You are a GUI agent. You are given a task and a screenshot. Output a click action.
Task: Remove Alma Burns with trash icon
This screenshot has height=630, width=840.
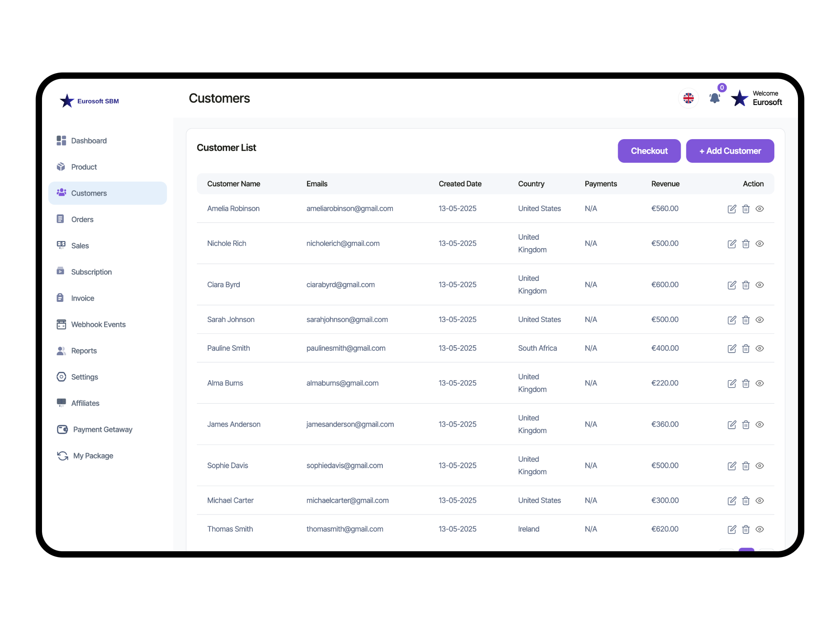(745, 384)
